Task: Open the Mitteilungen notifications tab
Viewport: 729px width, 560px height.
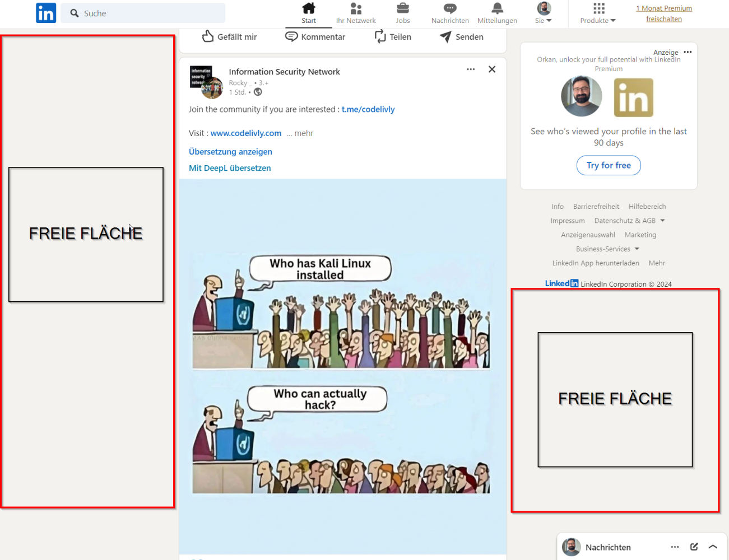Action: pos(497,13)
